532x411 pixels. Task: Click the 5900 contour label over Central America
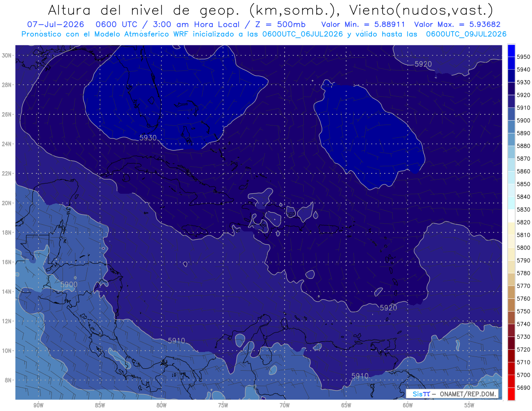pyautogui.click(x=69, y=284)
